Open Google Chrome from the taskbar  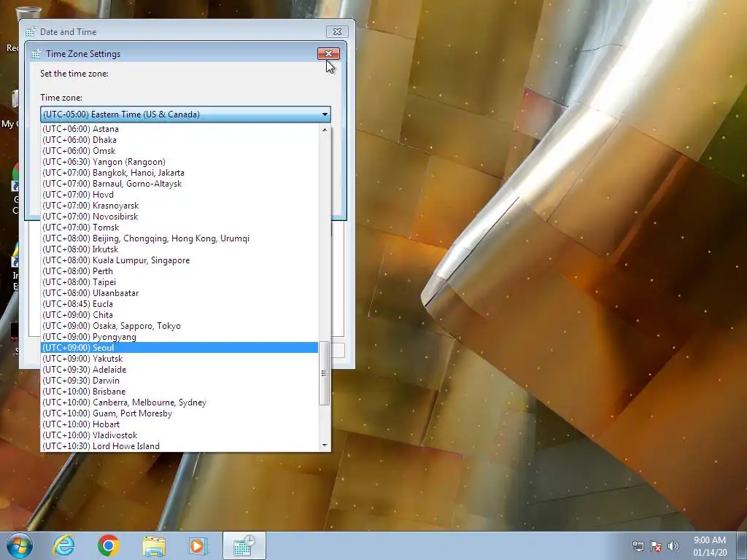coord(108,545)
